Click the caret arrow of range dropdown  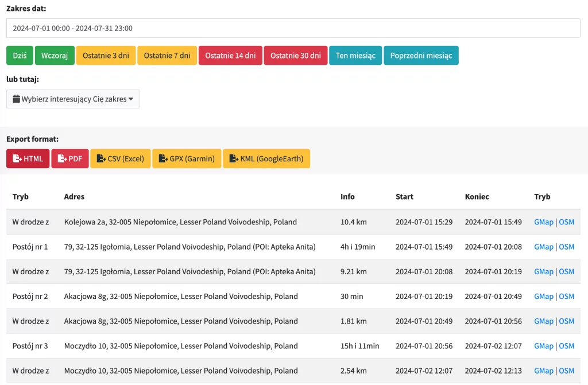point(131,99)
